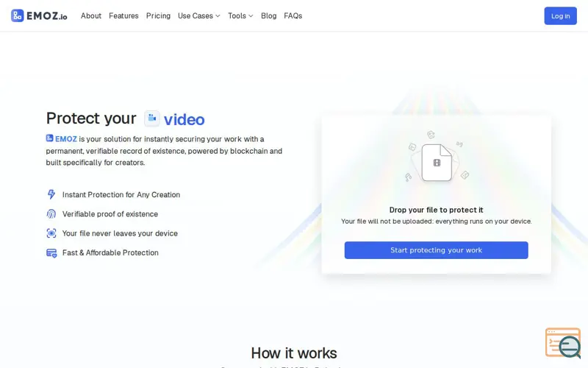Click the card Fast & Affordable icon

(51, 253)
